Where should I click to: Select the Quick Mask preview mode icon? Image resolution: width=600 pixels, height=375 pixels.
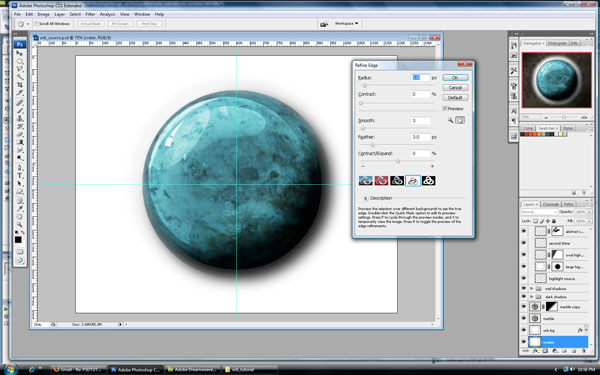coord(381,181)
